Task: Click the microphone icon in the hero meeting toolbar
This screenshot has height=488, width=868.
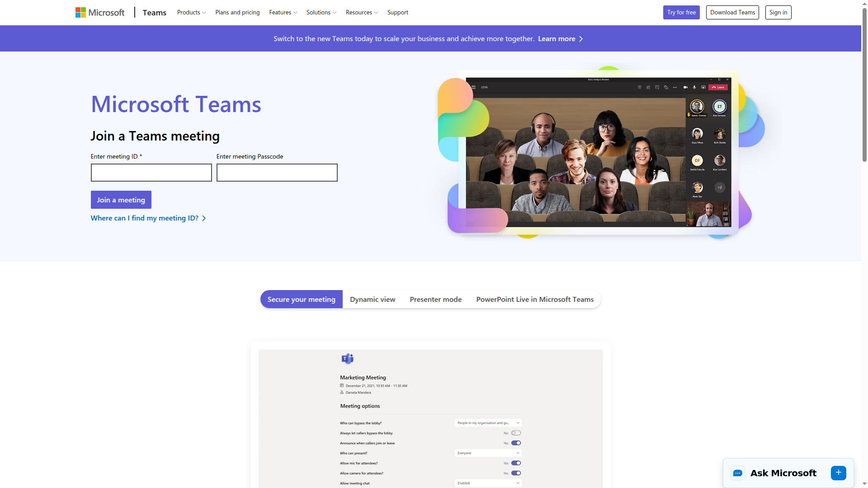Action: pyautogui.click(x=694, y=87)
